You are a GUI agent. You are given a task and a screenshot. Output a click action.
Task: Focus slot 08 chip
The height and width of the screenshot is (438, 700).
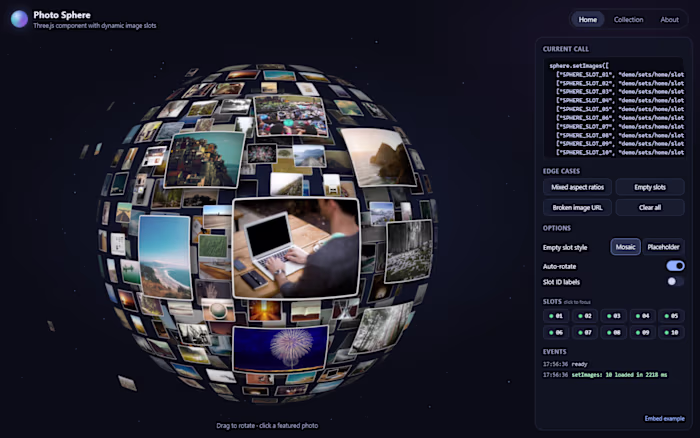pos(613,333)
